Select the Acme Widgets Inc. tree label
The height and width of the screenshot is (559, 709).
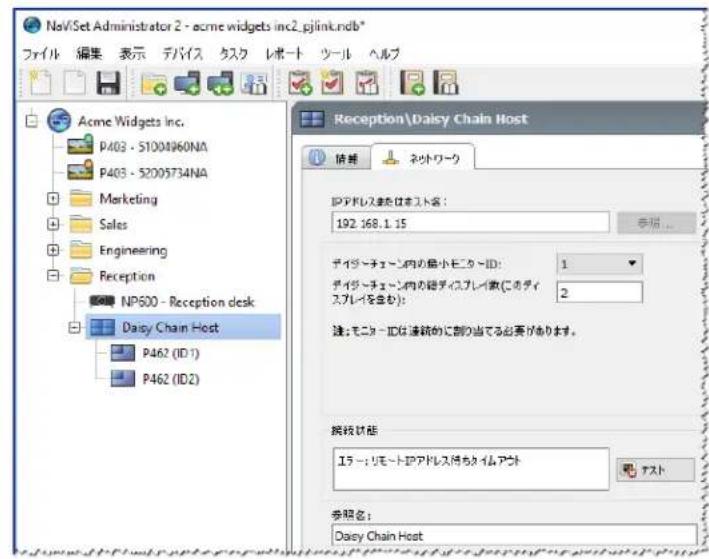[x=131, y=121]
